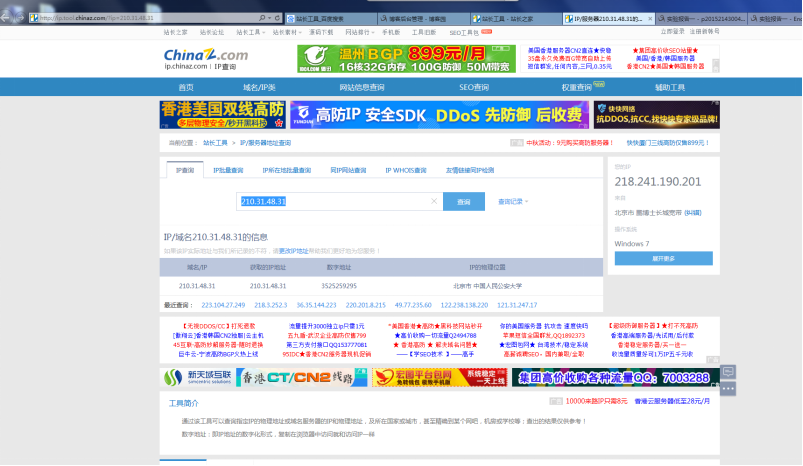Close the IP/服务器210.31.48.31 browser tab
The width and height of the screenshot is (803, 466).
coord(650,18)
